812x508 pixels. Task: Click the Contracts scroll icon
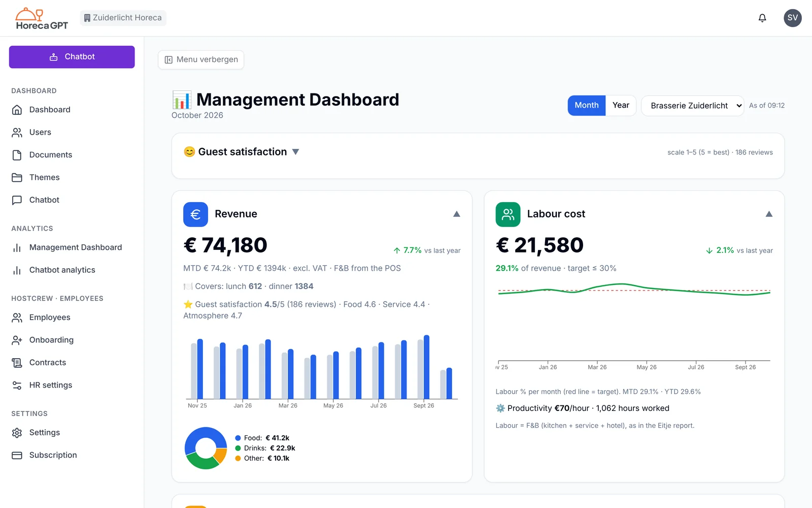pos(17,363)
